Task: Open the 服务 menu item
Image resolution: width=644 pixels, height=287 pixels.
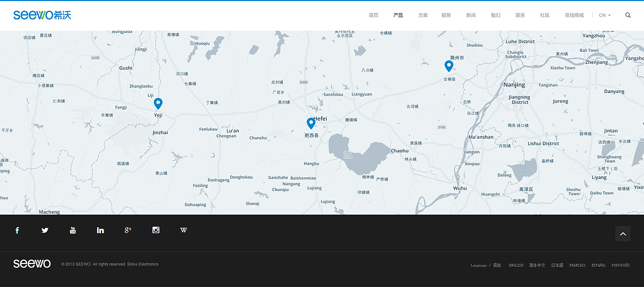Action: (x=446, y=15)
